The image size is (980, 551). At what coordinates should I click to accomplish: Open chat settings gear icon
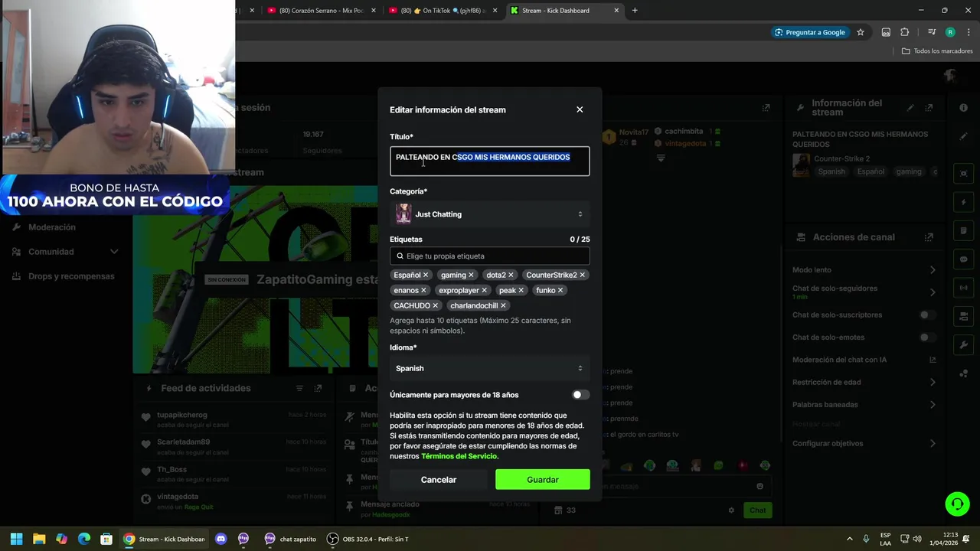[731, 510]
